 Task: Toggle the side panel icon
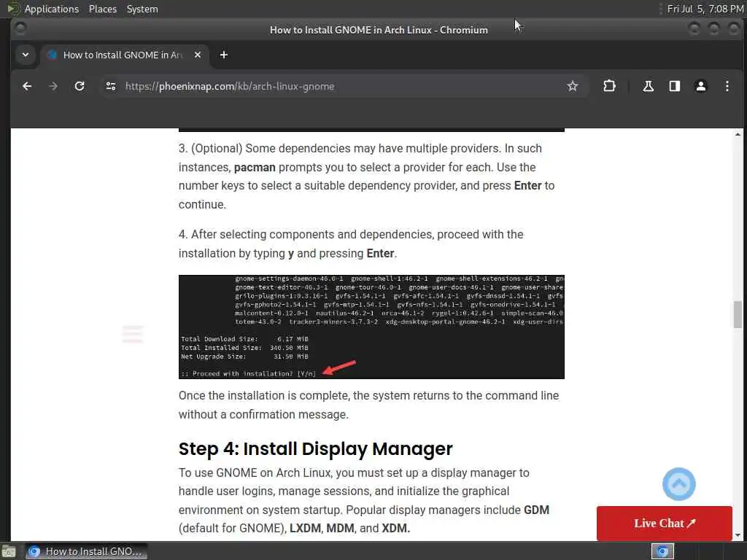675,86
